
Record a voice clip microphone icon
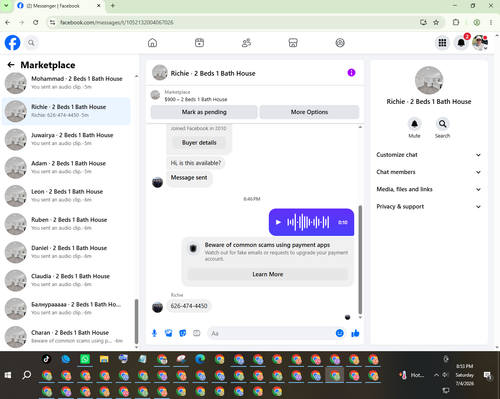click(x=154, y=333)
